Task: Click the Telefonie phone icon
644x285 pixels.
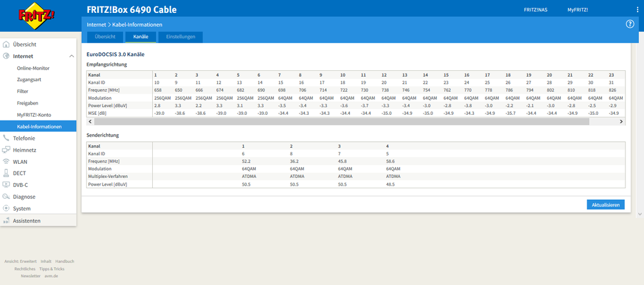Action: (6, 139)
